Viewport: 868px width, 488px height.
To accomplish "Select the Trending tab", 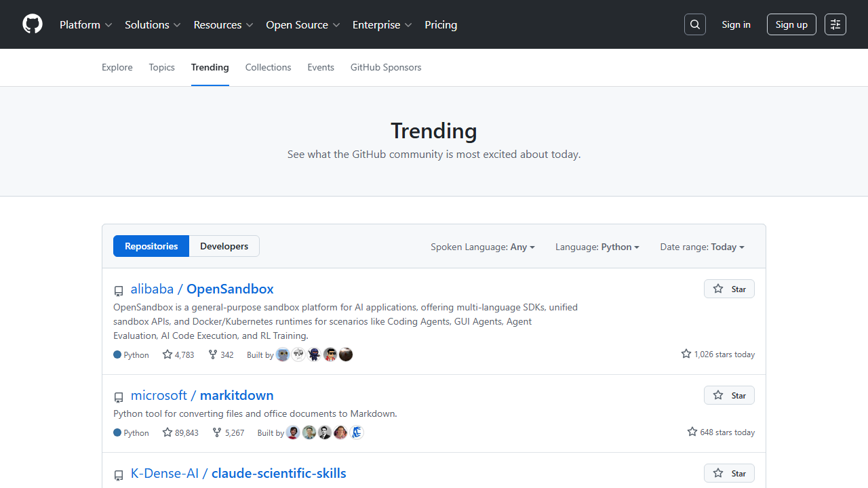I will point(210,67).
